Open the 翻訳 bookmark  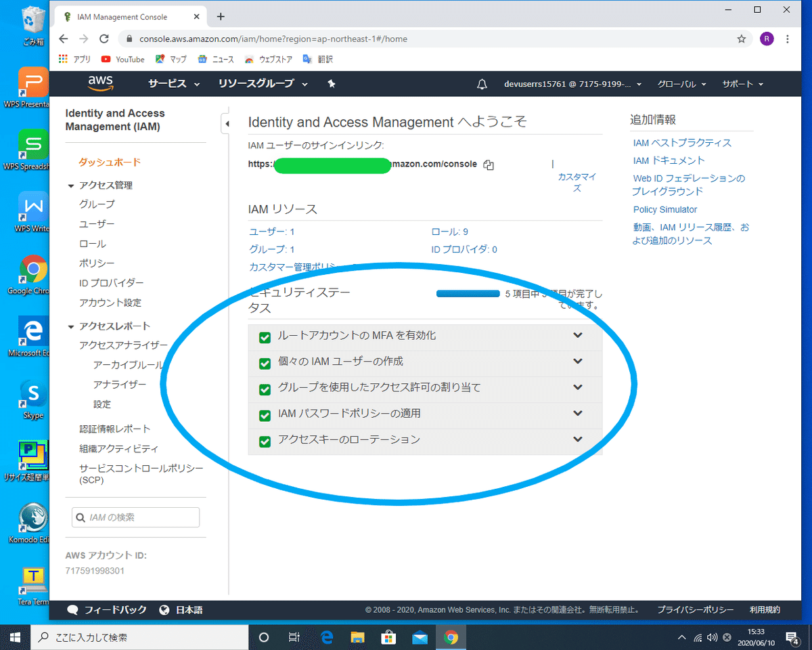[x=317, y=60]
